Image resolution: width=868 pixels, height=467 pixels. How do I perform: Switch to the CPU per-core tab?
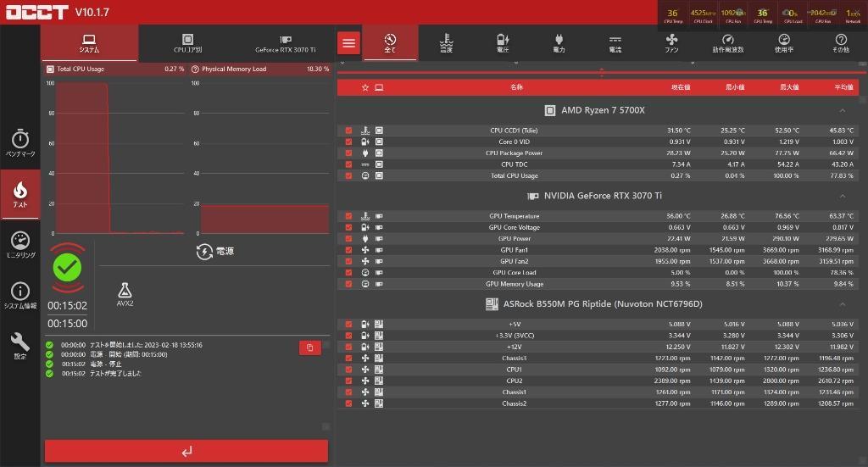pyautogui.click(x=187, y=43)
